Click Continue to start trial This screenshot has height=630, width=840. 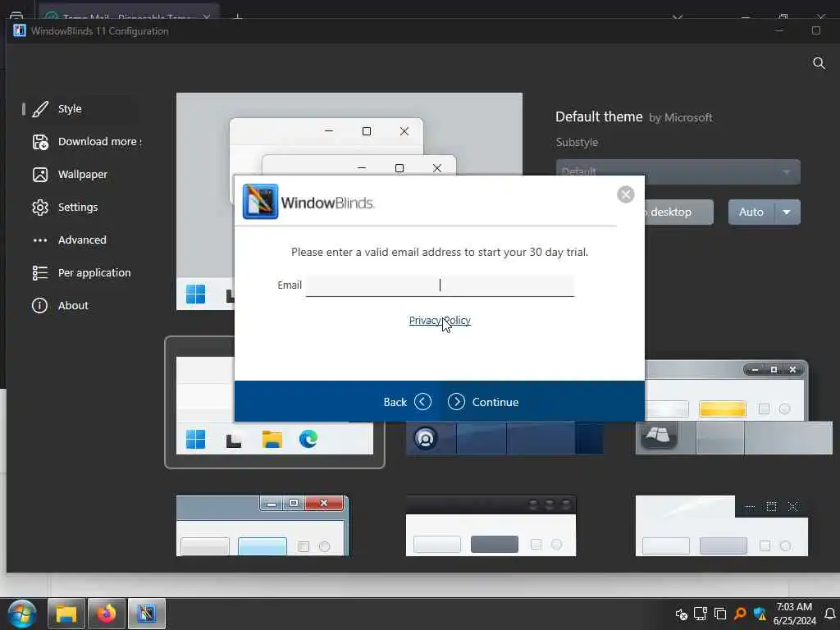pos(483,402)
